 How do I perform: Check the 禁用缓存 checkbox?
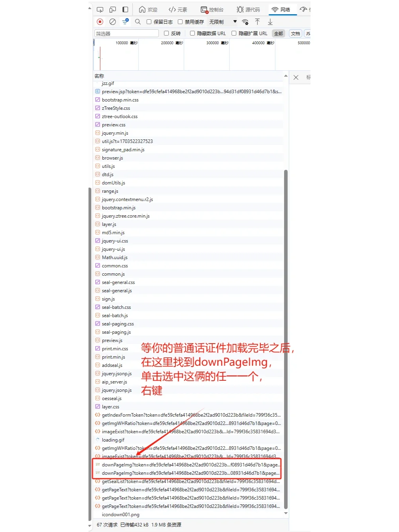point(180,22)
